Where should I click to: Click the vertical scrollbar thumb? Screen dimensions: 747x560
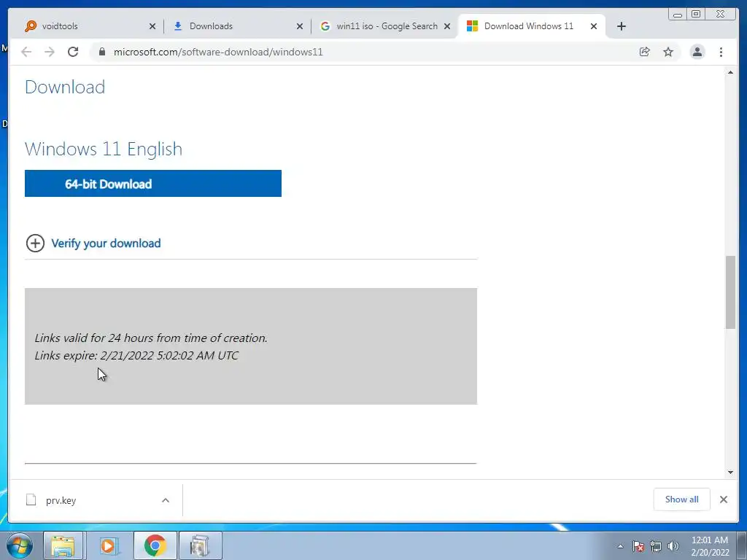click(x=730, y=292)
